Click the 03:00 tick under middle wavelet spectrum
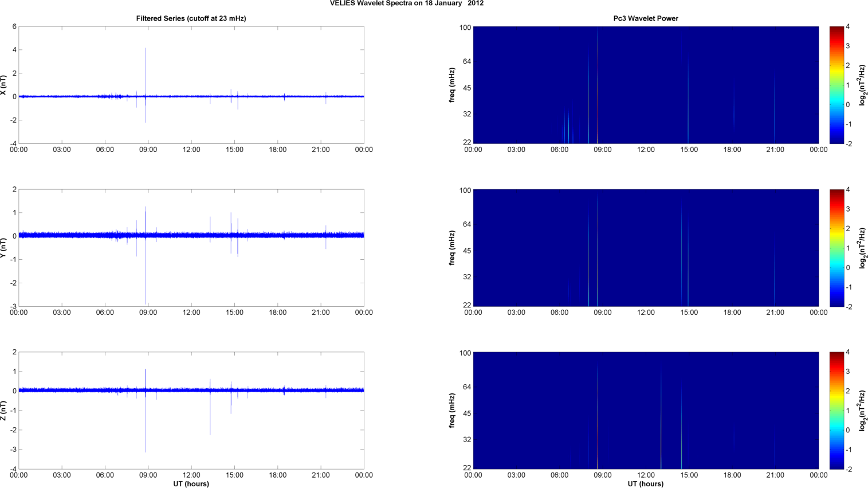 click(x=516, y=313)
